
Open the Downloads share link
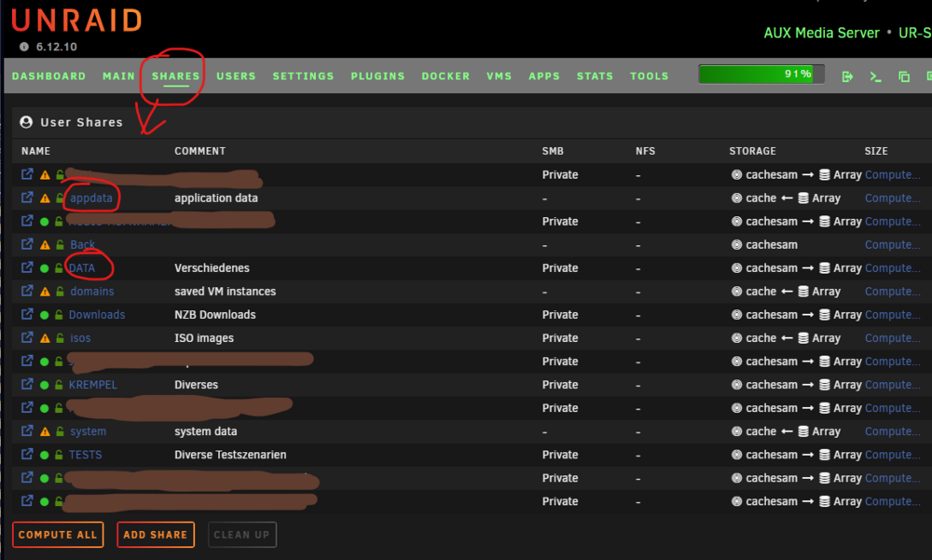pyautogui.click(x=97, y=315)
